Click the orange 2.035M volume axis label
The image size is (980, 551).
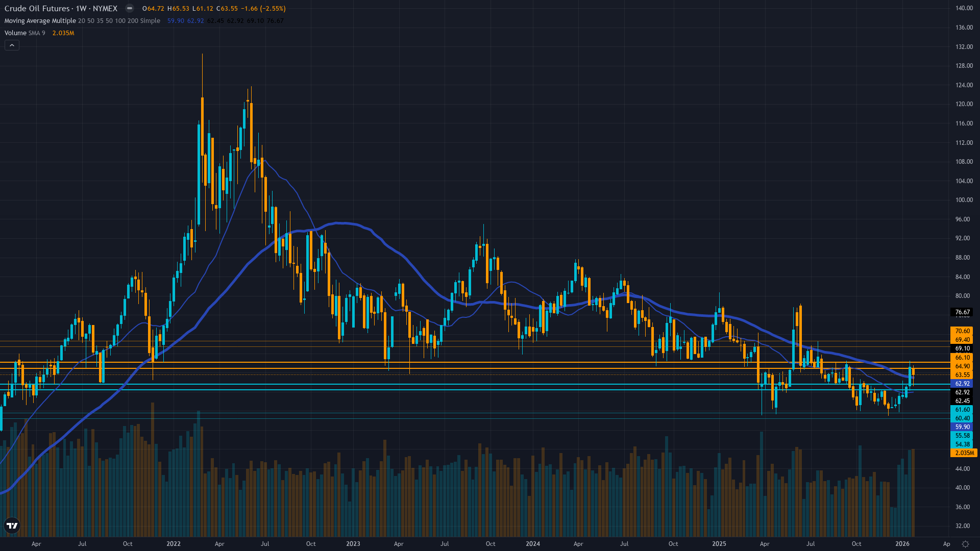click(x=964, y=453)
